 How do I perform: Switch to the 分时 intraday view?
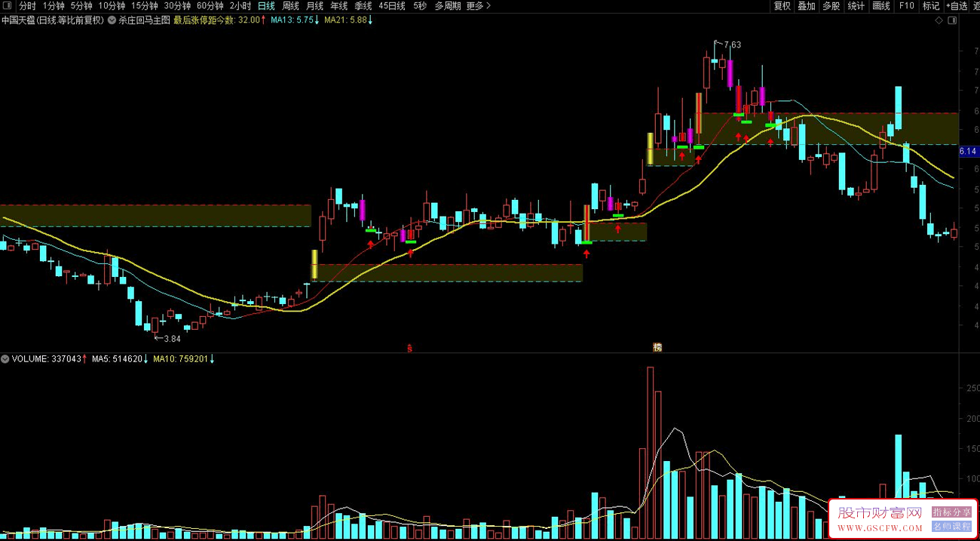[27, 6]
